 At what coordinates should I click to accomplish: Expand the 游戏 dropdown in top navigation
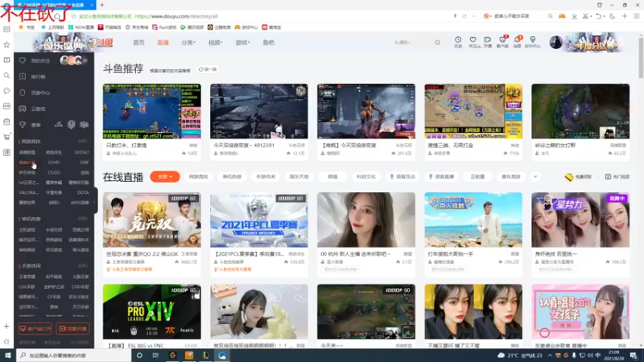242,43
